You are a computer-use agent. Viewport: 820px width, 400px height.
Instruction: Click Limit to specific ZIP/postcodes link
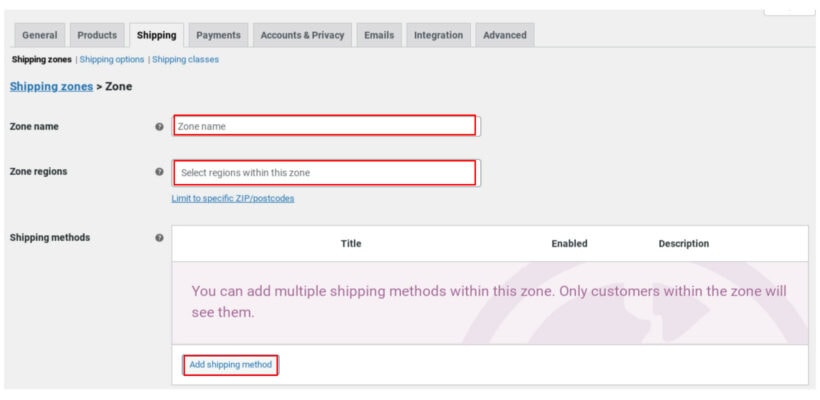(x=233, y=199)
